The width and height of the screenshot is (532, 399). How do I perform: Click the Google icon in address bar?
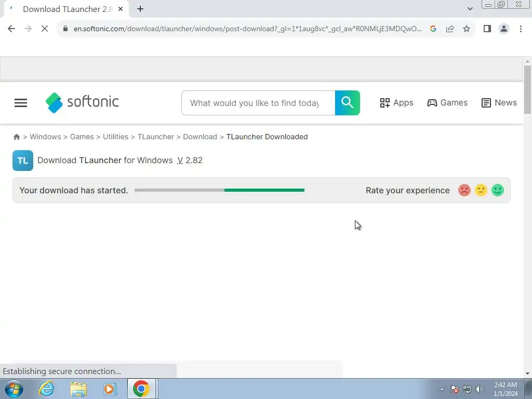point(433,29)
